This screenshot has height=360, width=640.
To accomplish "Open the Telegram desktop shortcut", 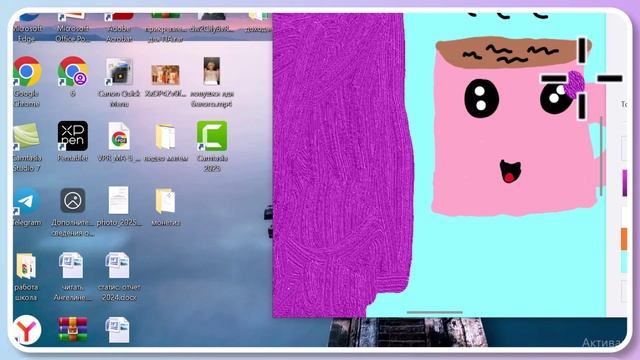I will [27, 201].
